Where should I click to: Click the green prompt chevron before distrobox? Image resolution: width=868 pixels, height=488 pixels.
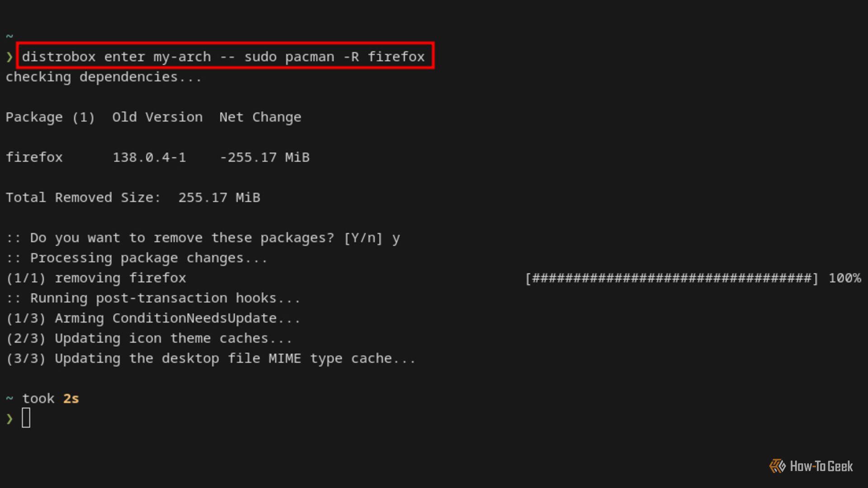[9, 57]
